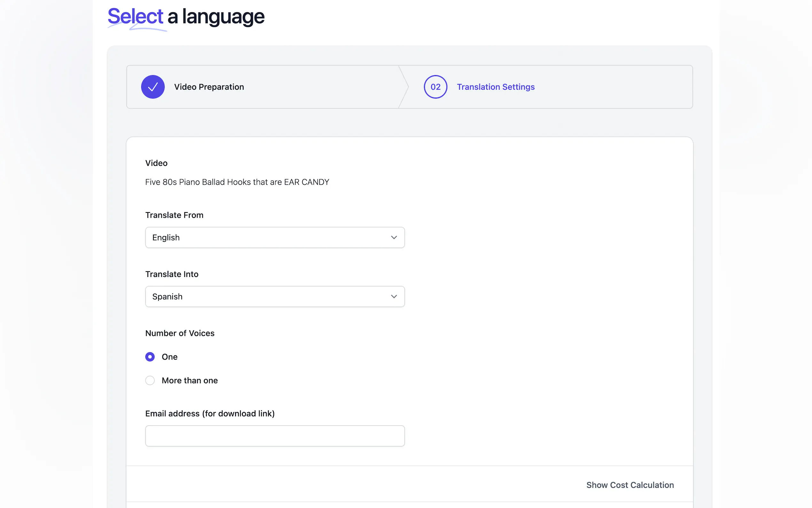This screenshot has width=812, height=508.
Task: Click the 'More than one' label text
Action: click(x=190, y=380)
